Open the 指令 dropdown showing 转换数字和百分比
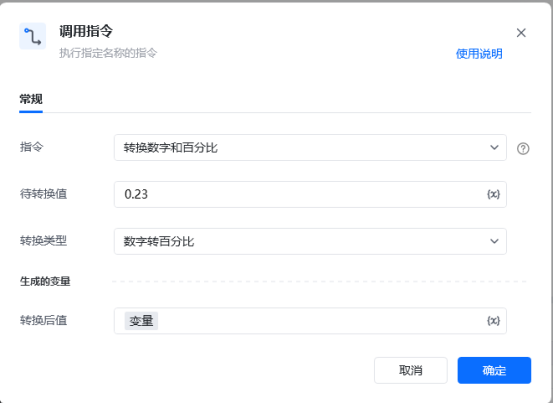 [x=310, y=148]
